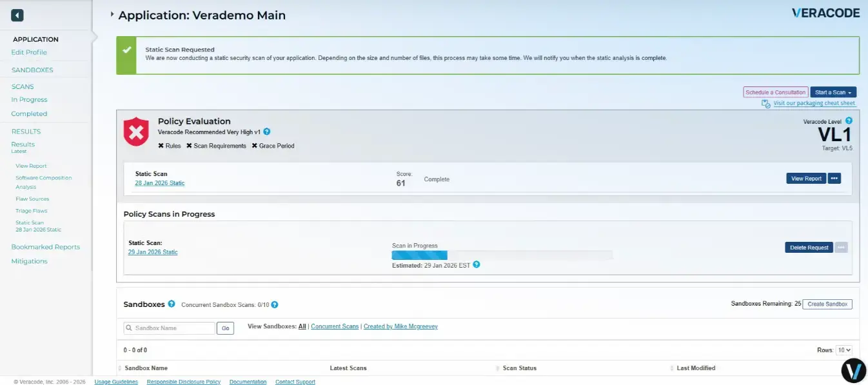
Task: Open Software Composition Analysis in sidebar
Action: 44,182
